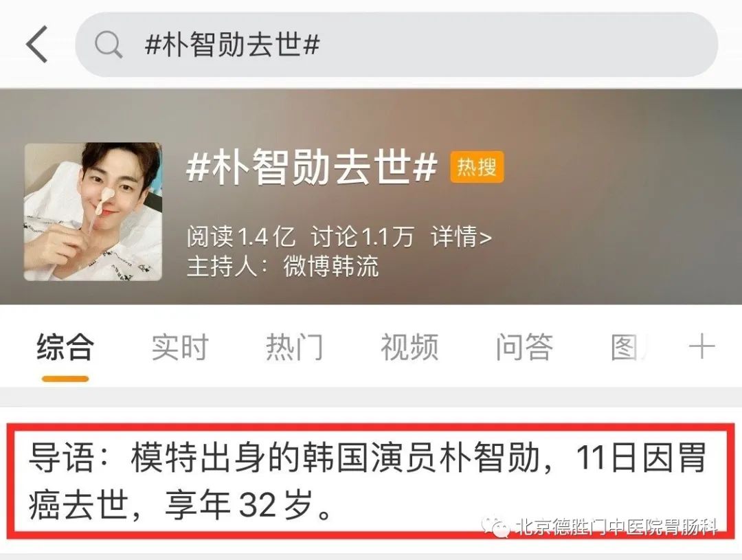The height and width of the screenshot is (560, 742).
Task: Tap the 讨论1.1万 discussion count
Action: pos(363,236)
